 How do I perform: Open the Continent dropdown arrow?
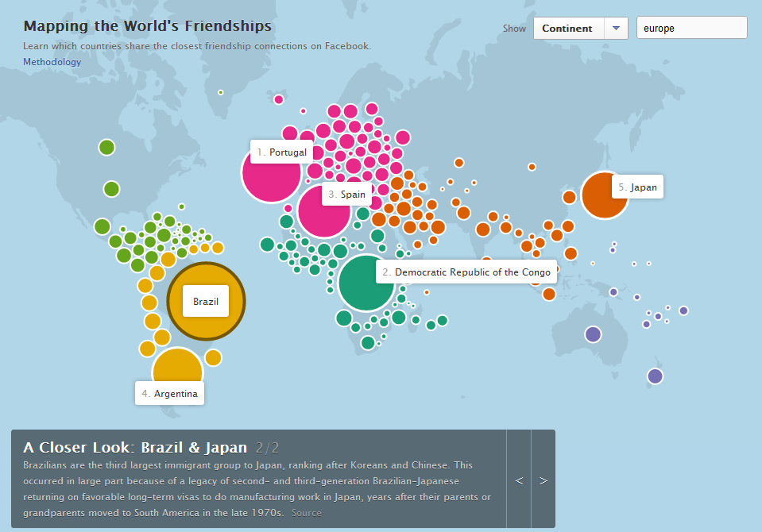pyautogui.click(x=617, y=28)
